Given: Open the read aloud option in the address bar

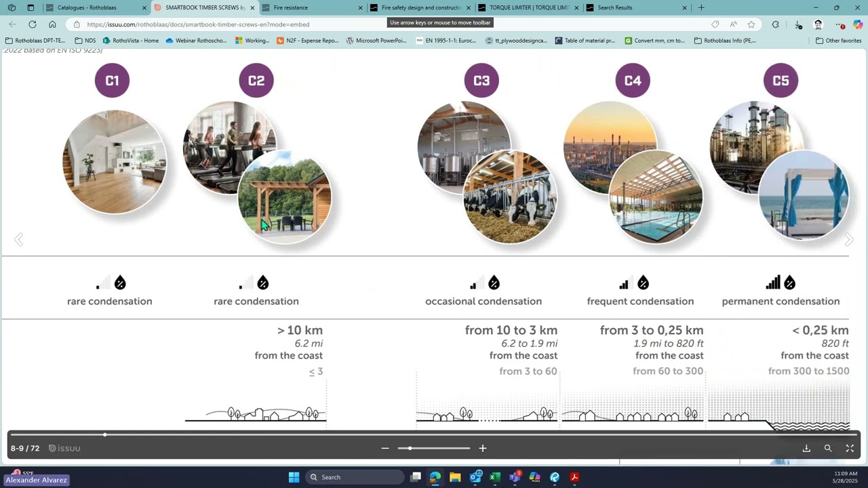Looking at the screenshot, I should pyautogui.click(x=733, y=24).
